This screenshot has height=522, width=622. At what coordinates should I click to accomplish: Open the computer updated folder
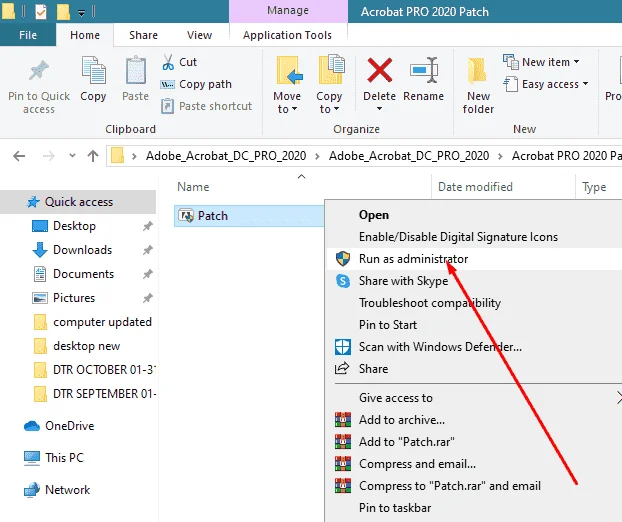(x=102, y=322)
